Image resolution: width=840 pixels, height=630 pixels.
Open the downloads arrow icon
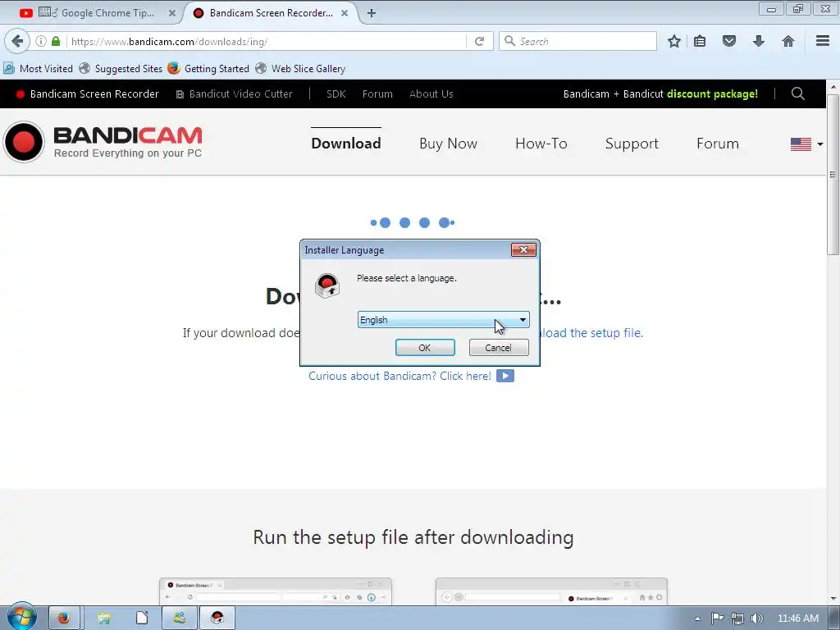[759, 41]
